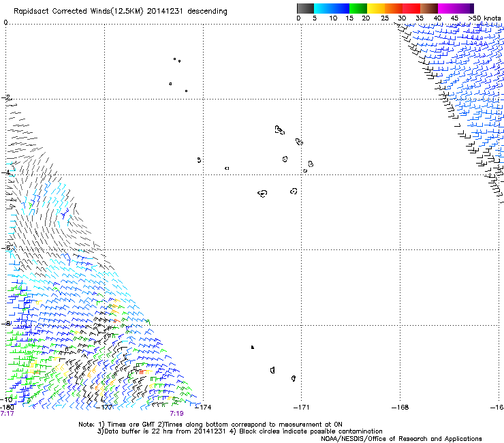Click the purple '7:17' swath time label
Screen dimensions: 504x443
[x=7, y=414]
